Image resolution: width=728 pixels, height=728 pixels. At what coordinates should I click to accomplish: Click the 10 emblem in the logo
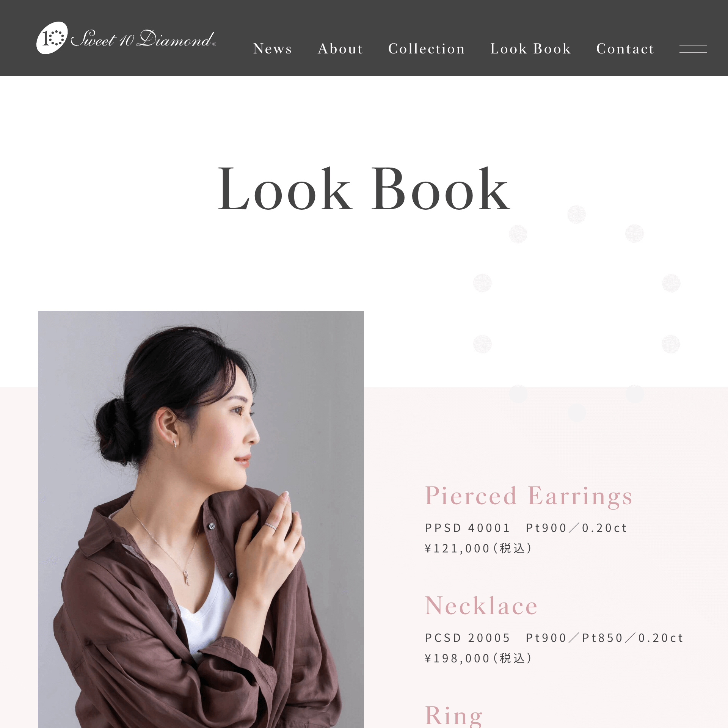[x=52, y=38]
